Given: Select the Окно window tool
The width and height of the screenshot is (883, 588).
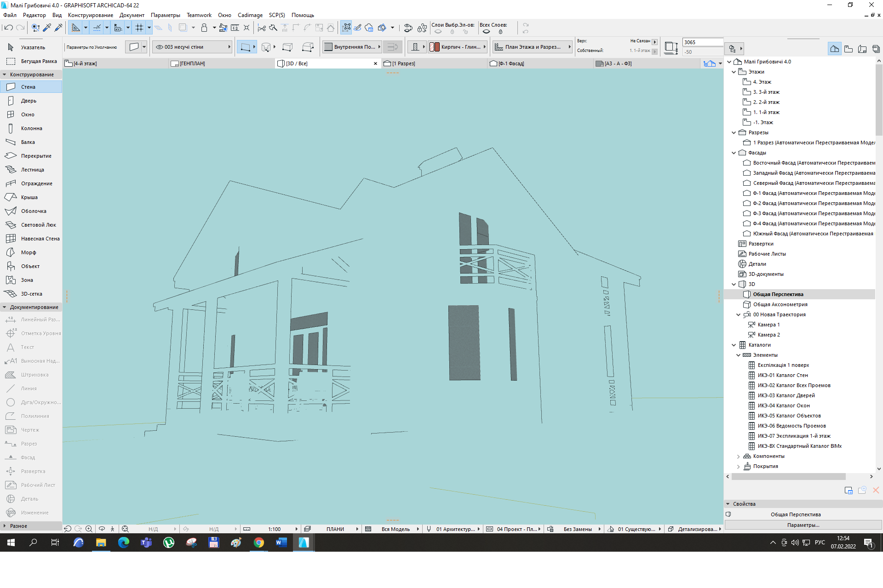Looking at the screenshot, I should coord(31,114).
